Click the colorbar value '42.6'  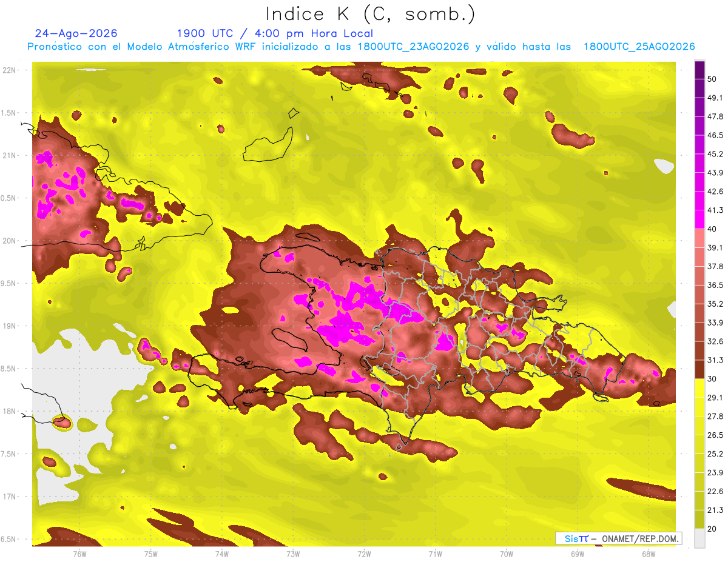click(x=715, y=192)
